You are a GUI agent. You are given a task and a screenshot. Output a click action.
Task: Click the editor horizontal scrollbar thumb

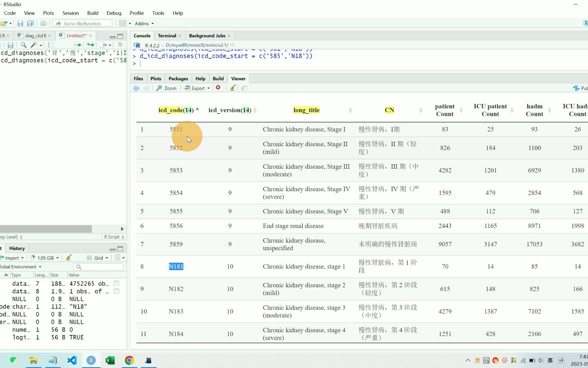point(46,229)
